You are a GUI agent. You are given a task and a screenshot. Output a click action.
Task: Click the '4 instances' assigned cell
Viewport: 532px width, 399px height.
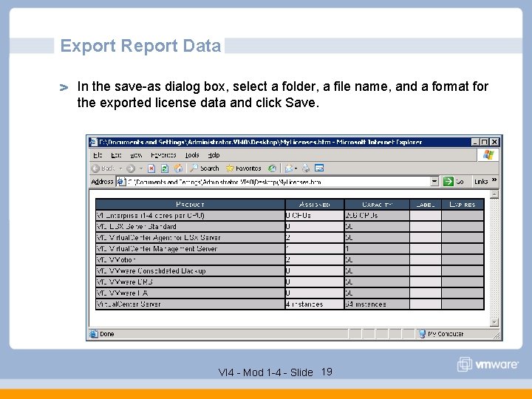click(x=315, y=304)
